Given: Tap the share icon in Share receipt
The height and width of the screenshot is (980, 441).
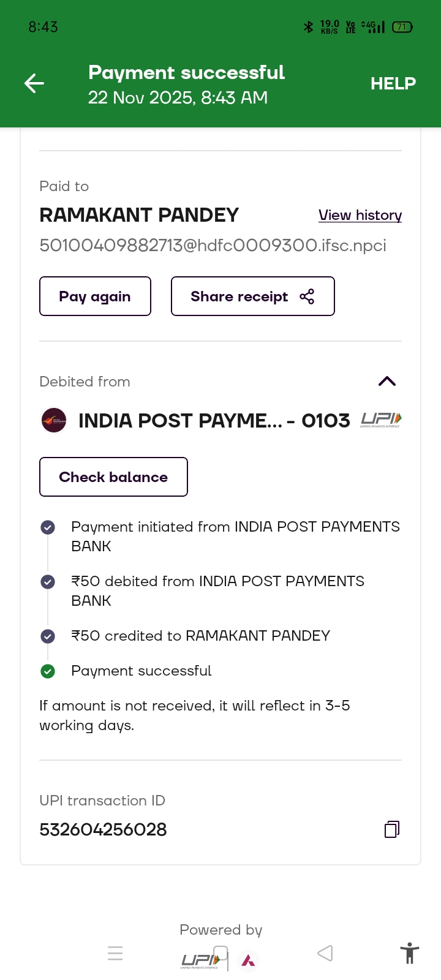Looking at the screenshot, I should point(307,296).
